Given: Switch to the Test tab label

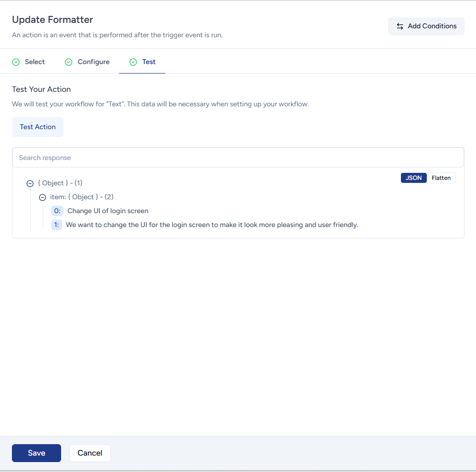Looking at the screenshot, I should tap(149, 62).
